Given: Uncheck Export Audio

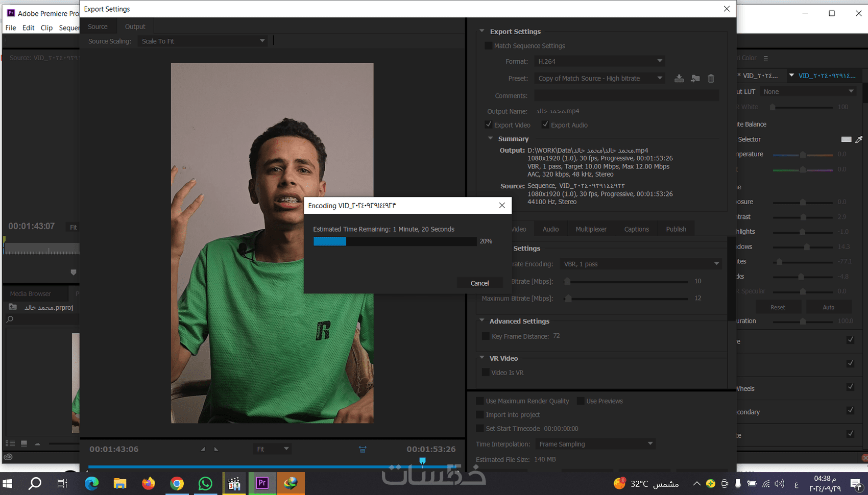Looking at the screenshot, I should tap(545, 125).
